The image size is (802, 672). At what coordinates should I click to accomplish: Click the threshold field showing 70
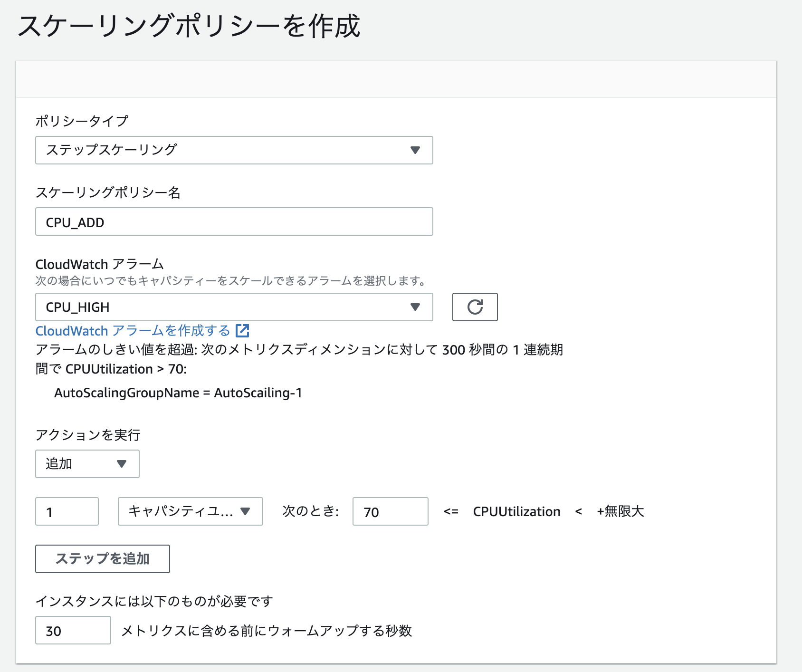pyautogui.click(x=390, y=512)
